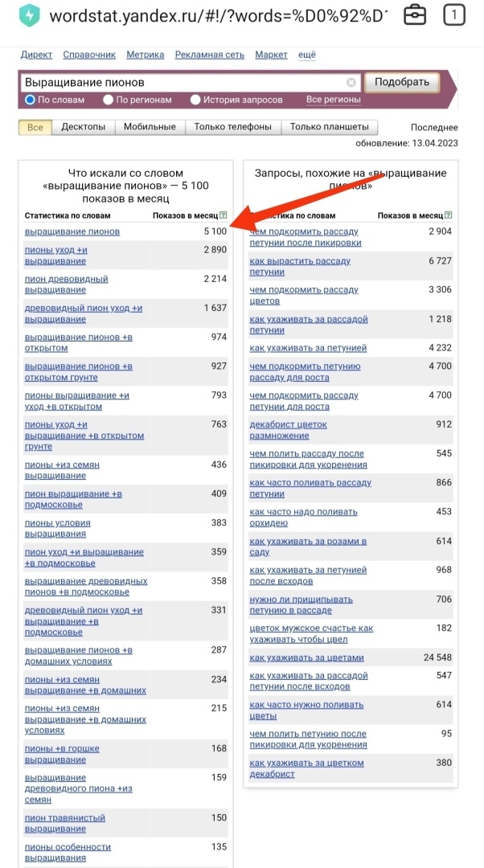Open the 'Директ' link in top navigation
Screen dimensions: 484x868
pos(36,55)
